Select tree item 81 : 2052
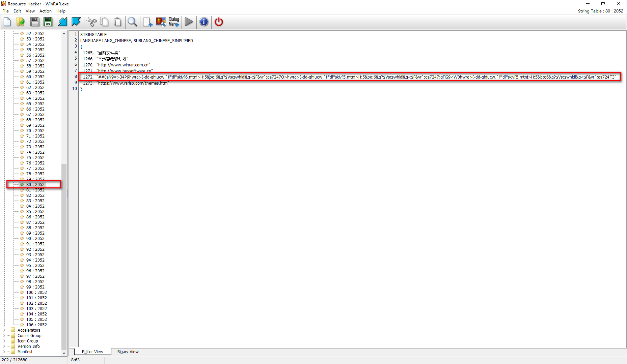Screen dimensions: 627x364 tap(35, 190)
